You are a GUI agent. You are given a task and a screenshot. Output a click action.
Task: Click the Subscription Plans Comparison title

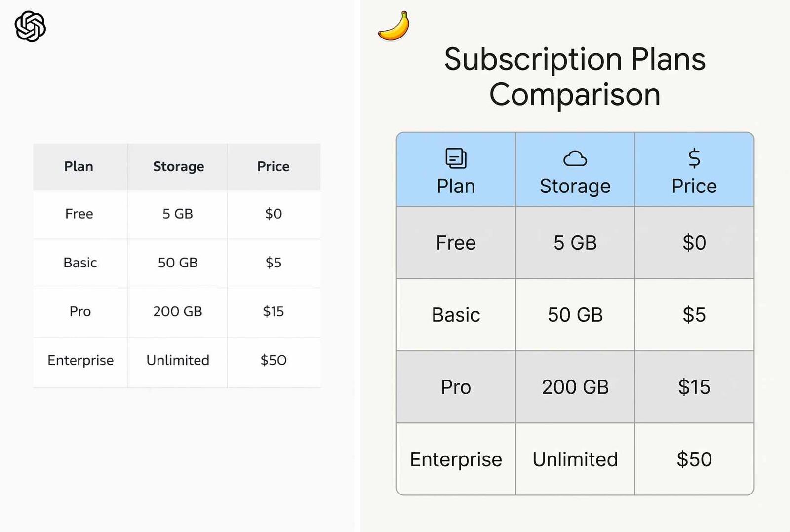coord(575,76)
